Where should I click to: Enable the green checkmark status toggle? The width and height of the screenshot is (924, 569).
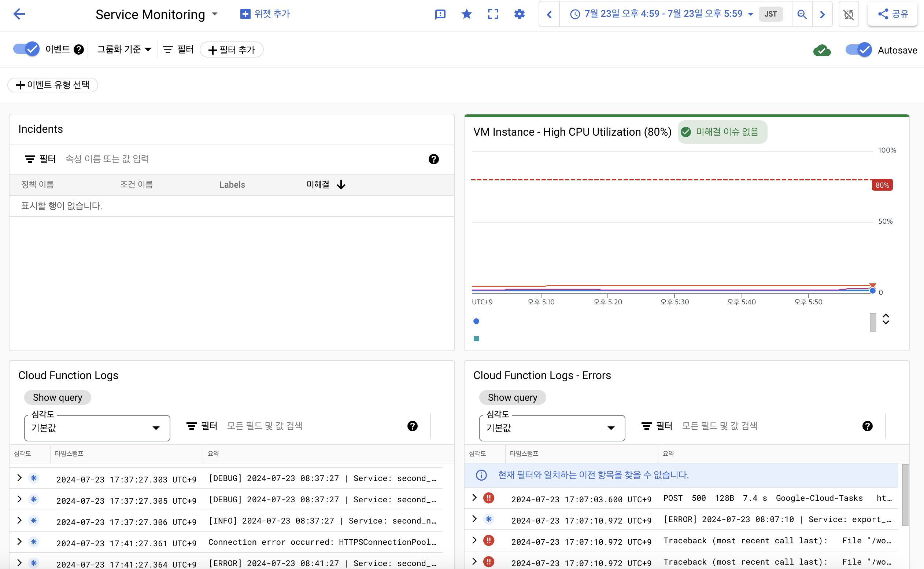coord(823,50)
